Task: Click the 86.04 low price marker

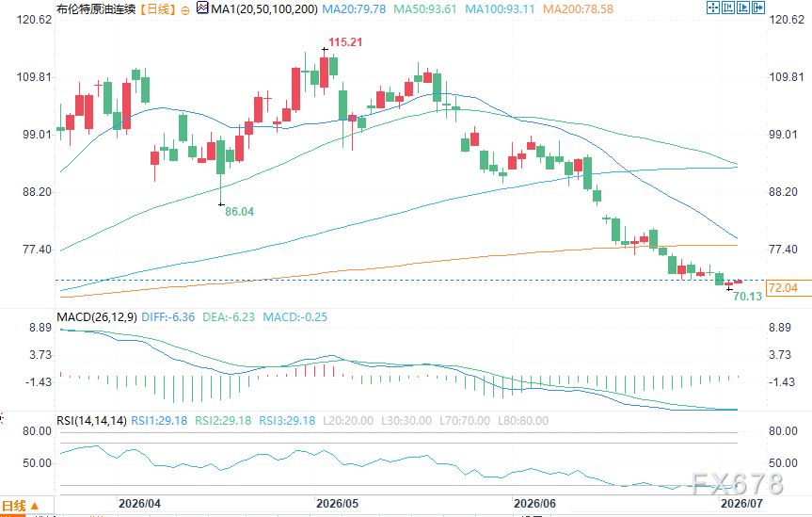Action: point(239,212)
